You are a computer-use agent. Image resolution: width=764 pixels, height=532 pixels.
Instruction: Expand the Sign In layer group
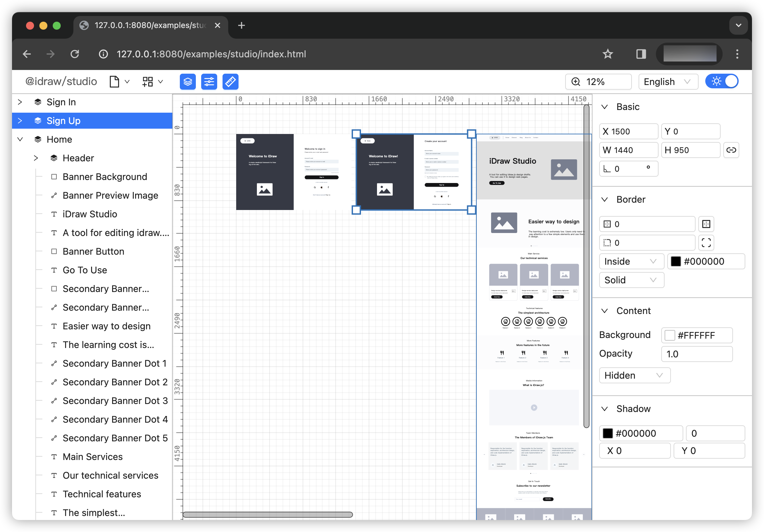pos(20,102)
